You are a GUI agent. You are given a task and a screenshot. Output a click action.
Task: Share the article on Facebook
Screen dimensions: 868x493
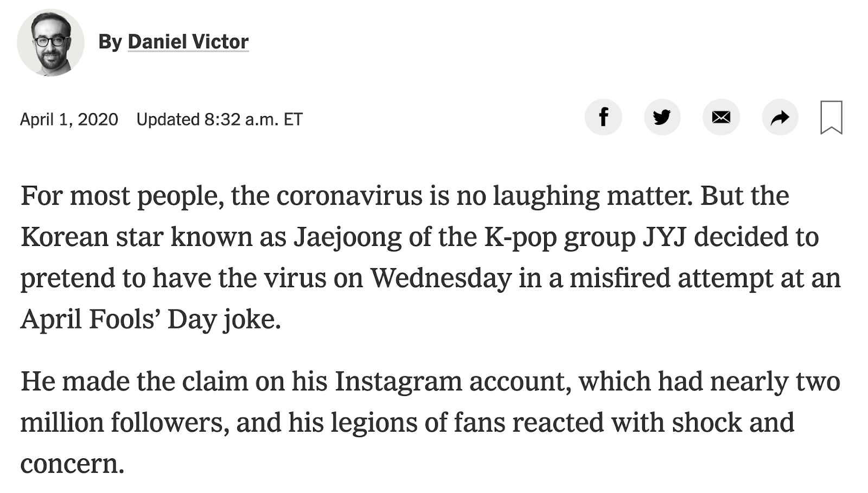tap(603, 117)
